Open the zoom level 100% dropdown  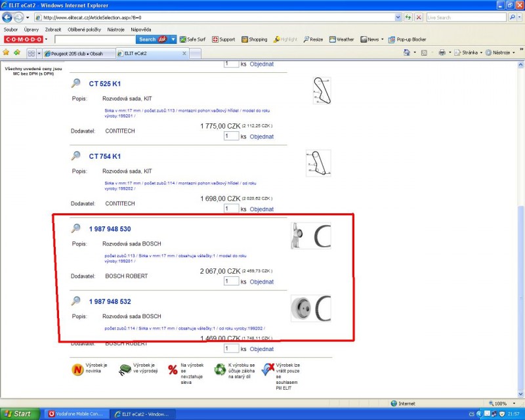(x=502, y=404)
